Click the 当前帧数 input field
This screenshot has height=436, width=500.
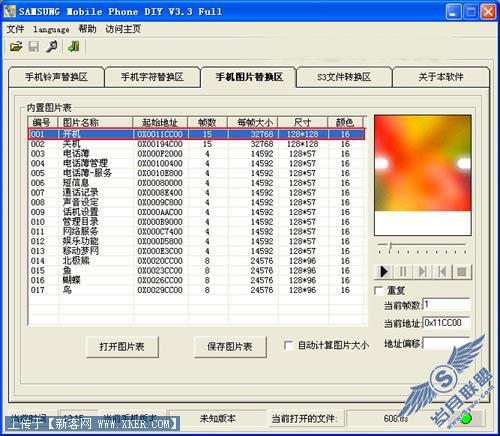point(447,305)
